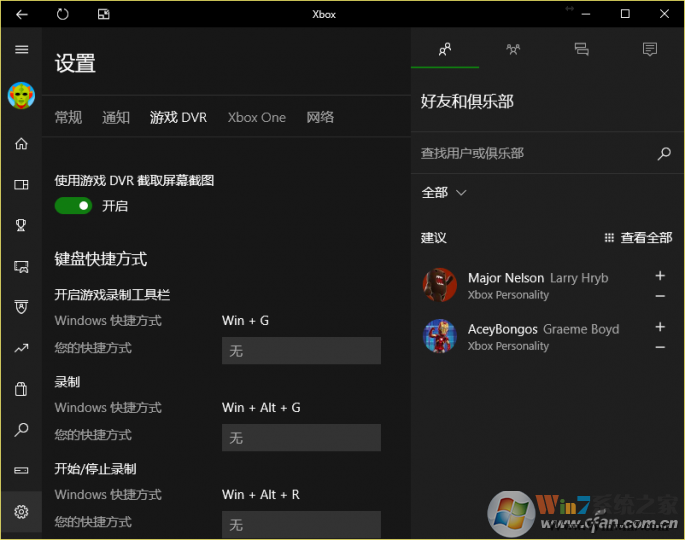Click the refresh icon in title bar
The width and height of the screenshot is (685, 540).
[62, 14]
